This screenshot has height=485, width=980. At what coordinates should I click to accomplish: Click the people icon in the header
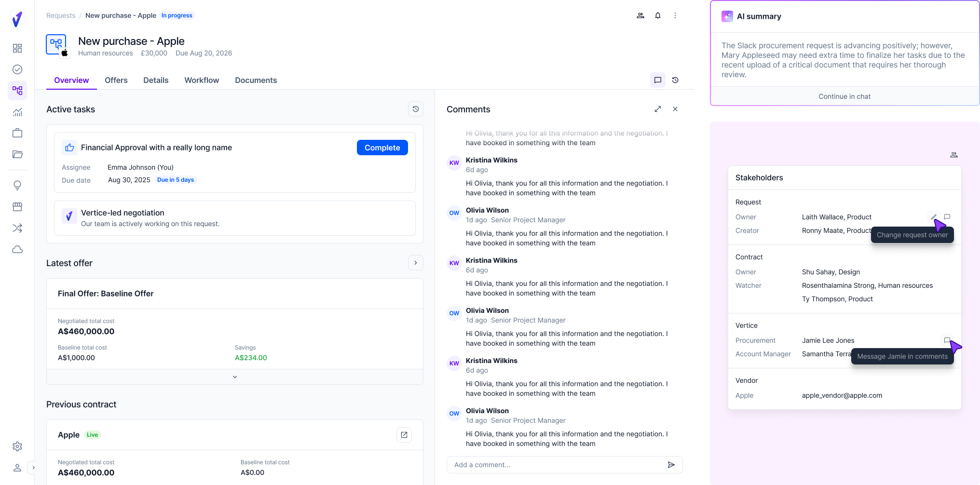(x=640, y=15)
